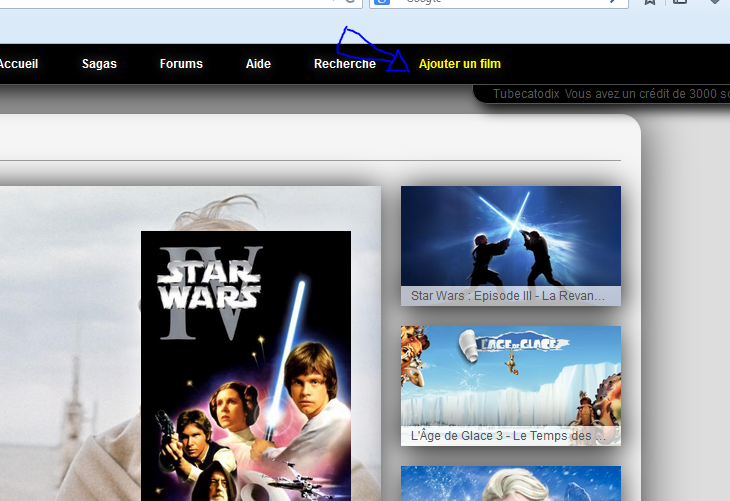The image size is (730, 501).
Task: Go to the Sagas section
Action: point(99,64)
